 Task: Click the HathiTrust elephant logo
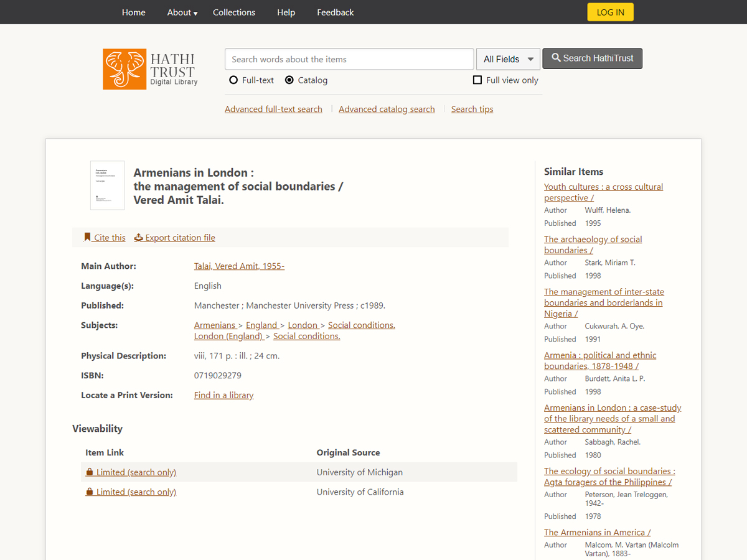pos(125,69)
